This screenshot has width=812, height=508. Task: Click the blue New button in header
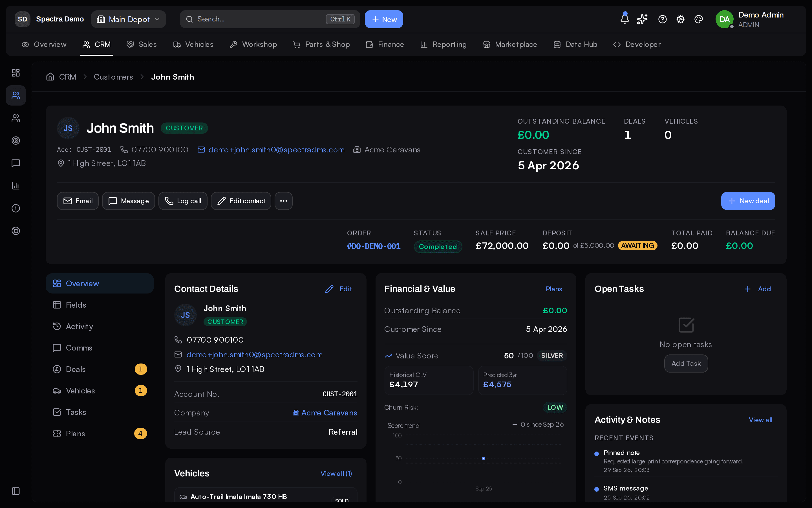click(384, 19)
